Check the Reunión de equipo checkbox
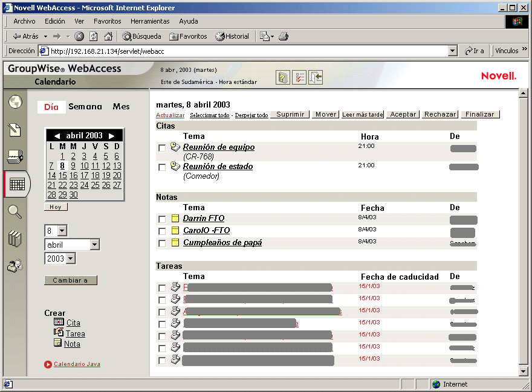The width and height of the screenshot is (532, 392). [x=162, y=148]
